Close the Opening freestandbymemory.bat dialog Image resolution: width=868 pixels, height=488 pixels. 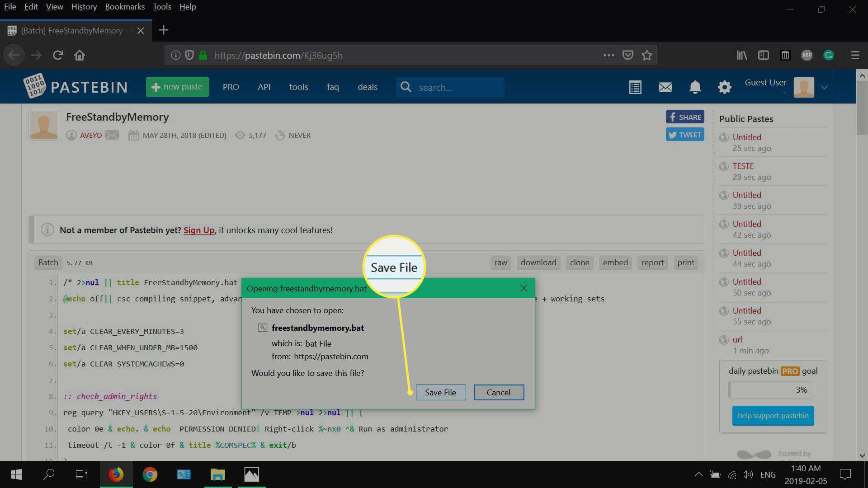click(x=524, y=288)
